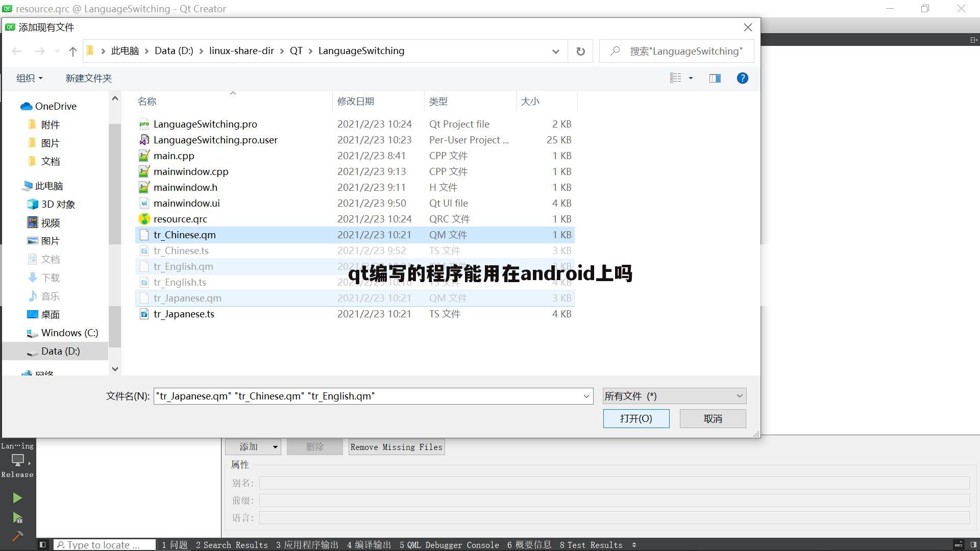
Task: Open 4 编译输出 pane tab
Action: coord(369,545)
